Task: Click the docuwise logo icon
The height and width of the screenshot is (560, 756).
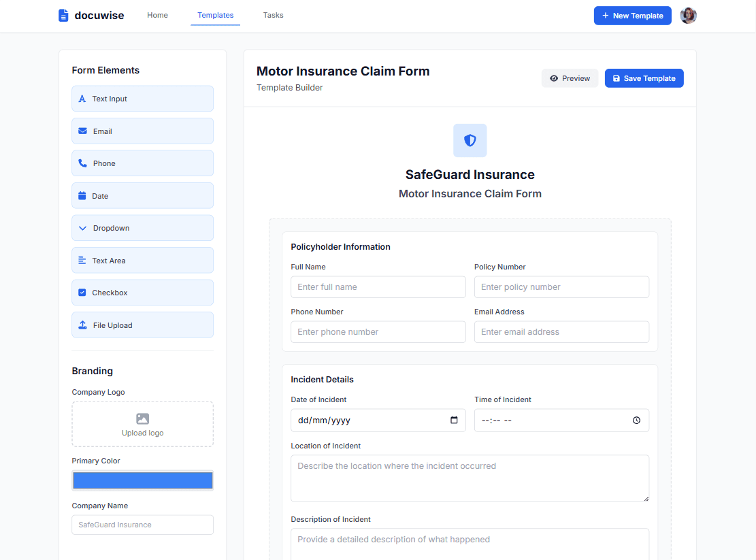Action: click(x=65, y=15)
